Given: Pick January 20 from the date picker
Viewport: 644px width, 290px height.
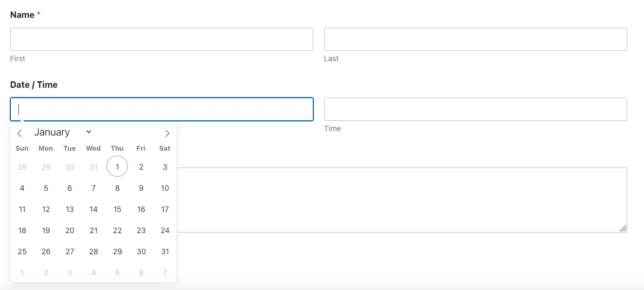Looking at the screenshot, I should pos(70,230).
